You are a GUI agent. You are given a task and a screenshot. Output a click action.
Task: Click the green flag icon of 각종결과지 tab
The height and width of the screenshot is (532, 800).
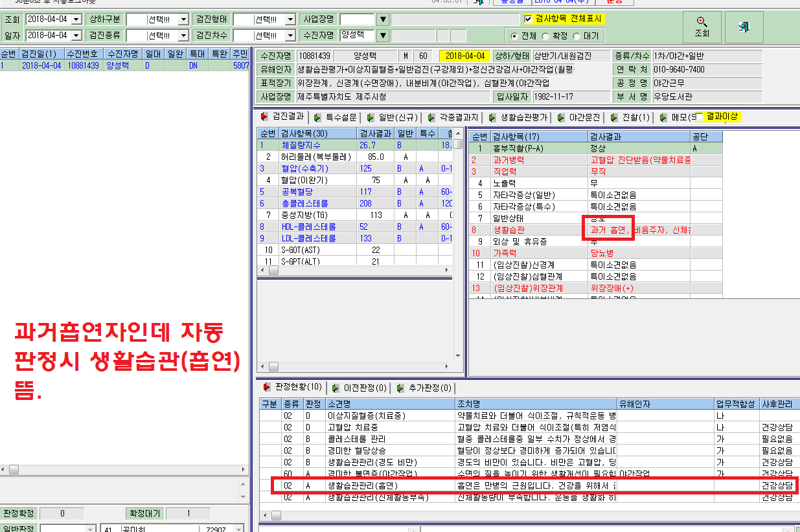pyautogui.click(x=431, y=118)
